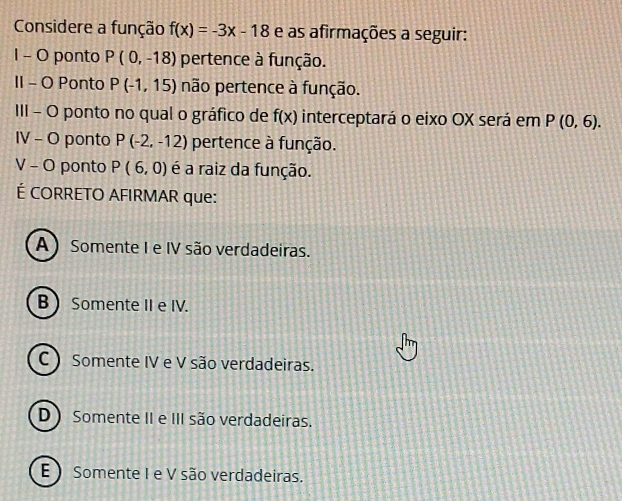Click answer text 'Somente I e IV são verdadeiras'

click(190, 249)
